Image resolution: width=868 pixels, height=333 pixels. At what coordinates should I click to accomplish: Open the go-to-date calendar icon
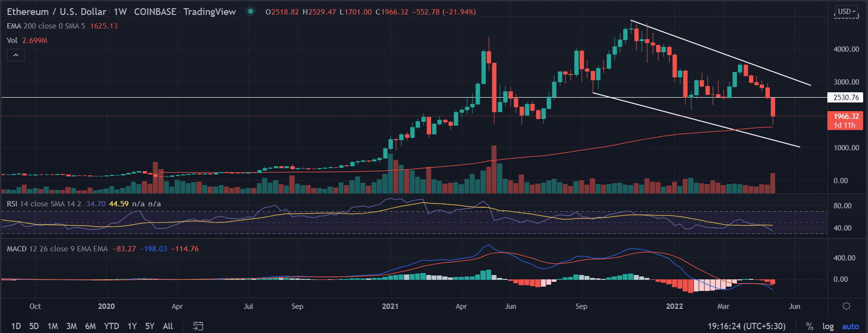(x=198, y=326)
